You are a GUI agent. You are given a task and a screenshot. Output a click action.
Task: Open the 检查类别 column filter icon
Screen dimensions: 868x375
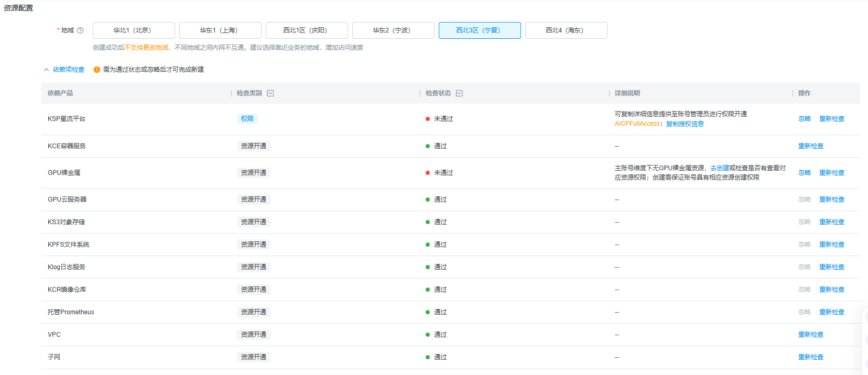(x=270, y=93)
